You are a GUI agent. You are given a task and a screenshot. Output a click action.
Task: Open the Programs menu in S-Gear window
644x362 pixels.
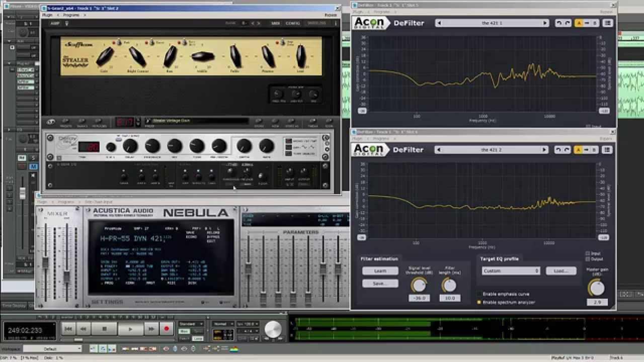click(x=71, y=15)
